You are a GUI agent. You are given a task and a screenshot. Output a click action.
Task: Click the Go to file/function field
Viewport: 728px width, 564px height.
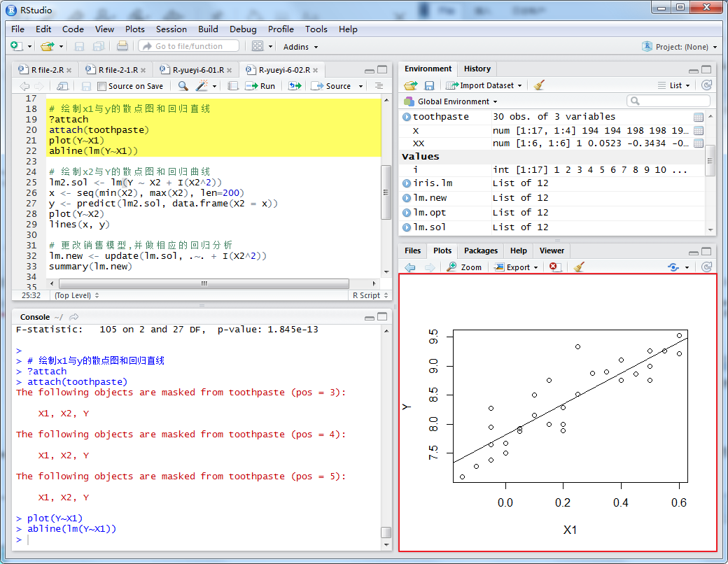(189, 46)
